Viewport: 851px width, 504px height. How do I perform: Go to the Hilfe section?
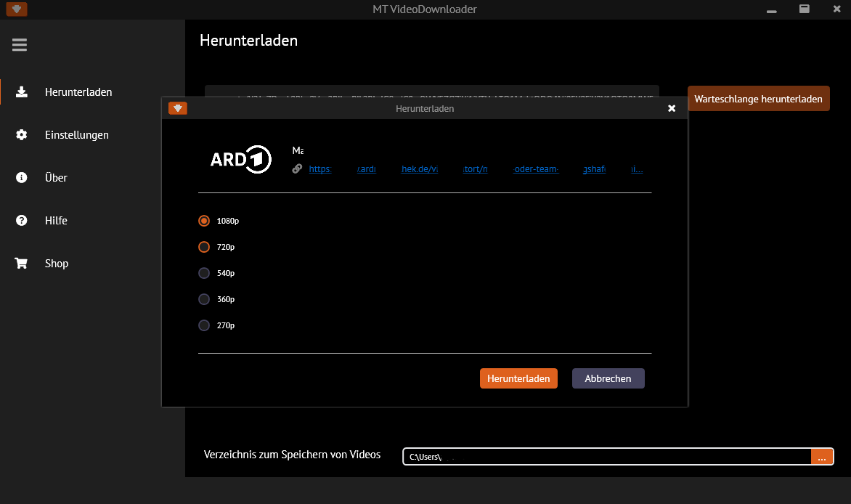coord(56,220)
